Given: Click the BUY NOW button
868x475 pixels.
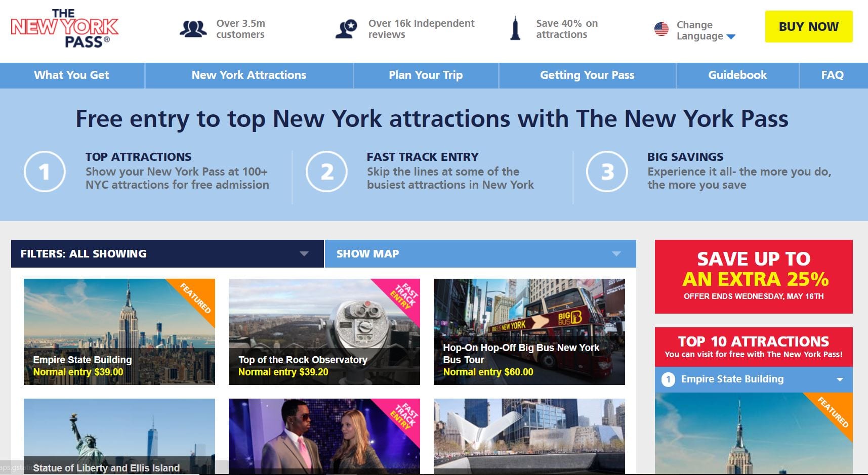Looking at the screenshot, I should (808, 27).
